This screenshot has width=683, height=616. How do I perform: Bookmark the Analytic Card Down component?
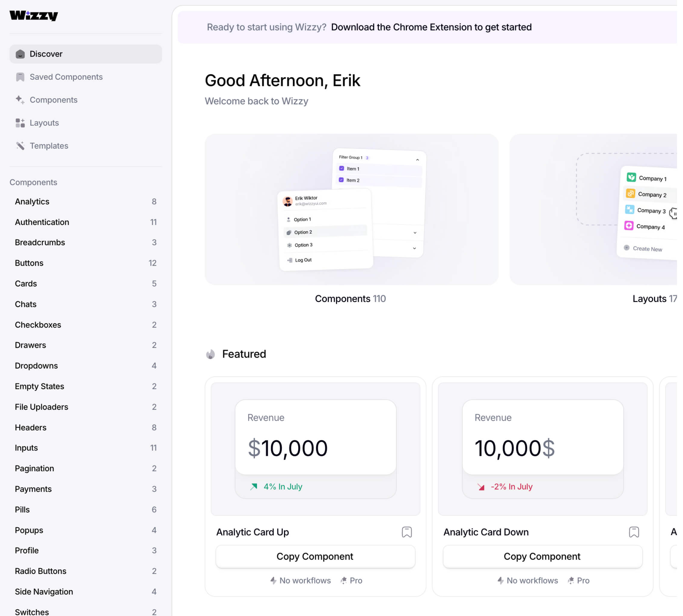pyautogui.click(x=634, y=532)
